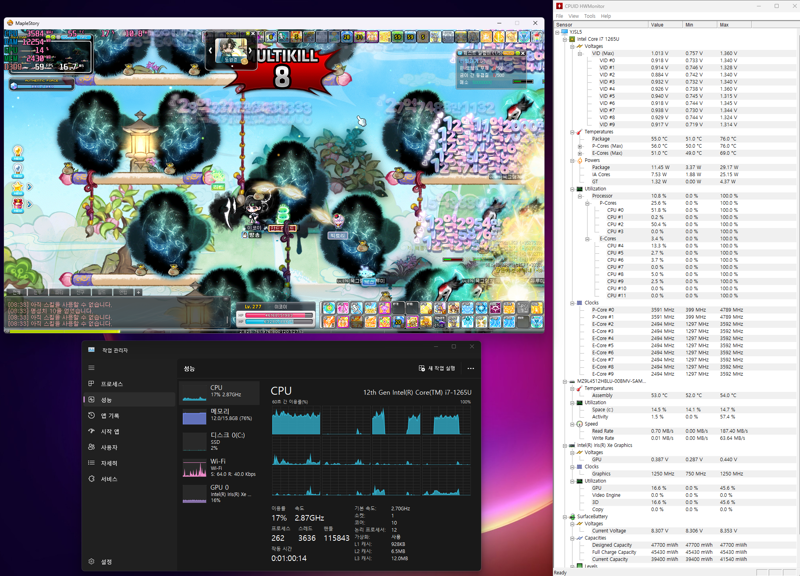Collapse the YJSL5 computer node
Viewport: 800px width, 576px height.
point(558,32)
